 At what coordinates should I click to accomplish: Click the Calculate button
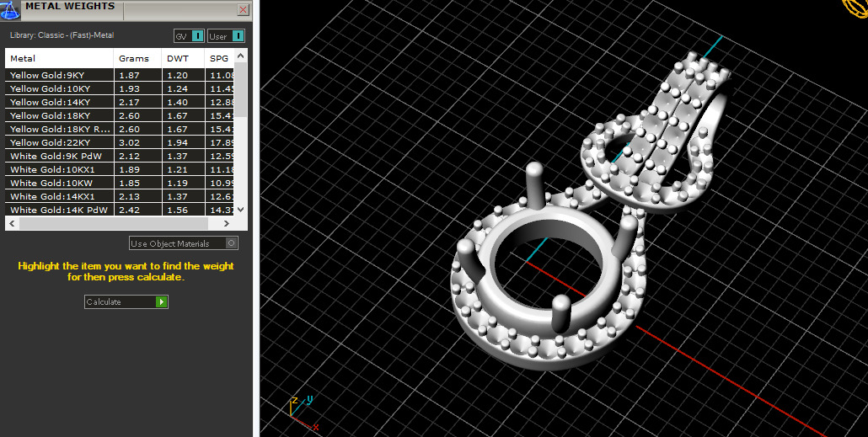click(126, 301)
